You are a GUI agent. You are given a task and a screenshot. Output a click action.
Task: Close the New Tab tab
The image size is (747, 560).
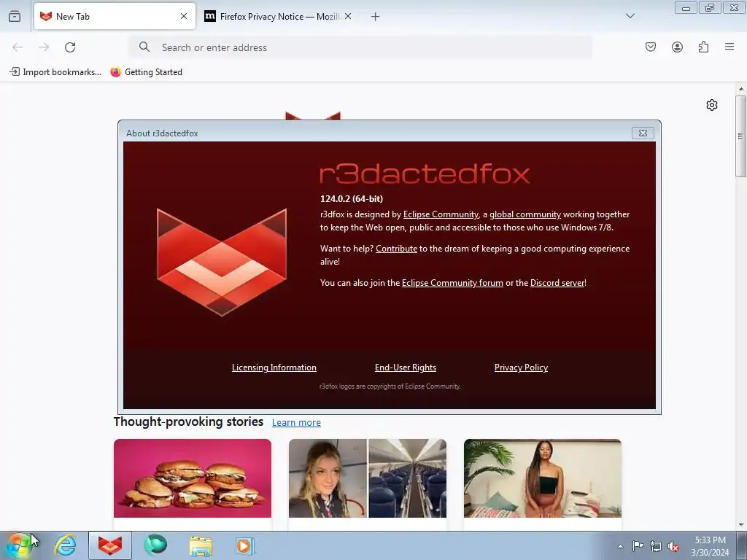[x=184, y=16]
